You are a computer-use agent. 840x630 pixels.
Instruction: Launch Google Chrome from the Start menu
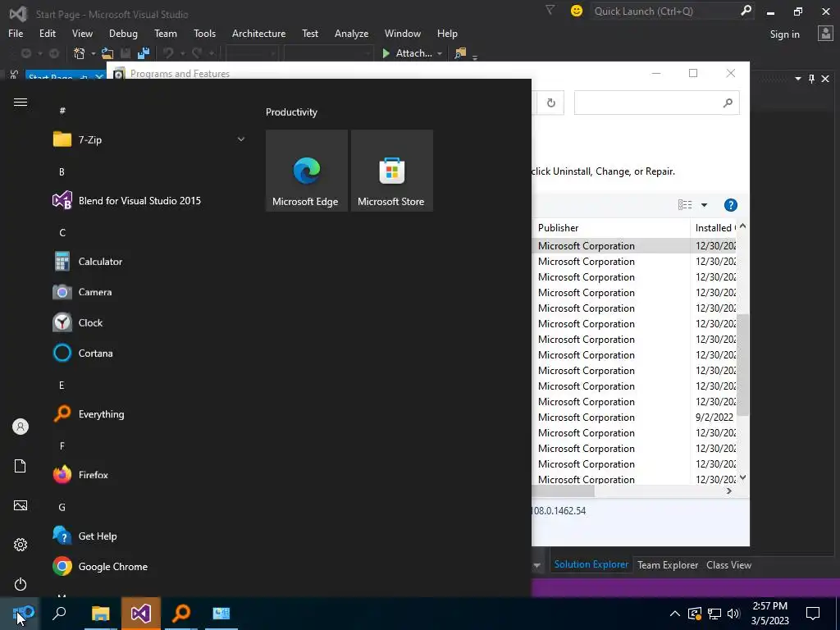tap(100, 566)
